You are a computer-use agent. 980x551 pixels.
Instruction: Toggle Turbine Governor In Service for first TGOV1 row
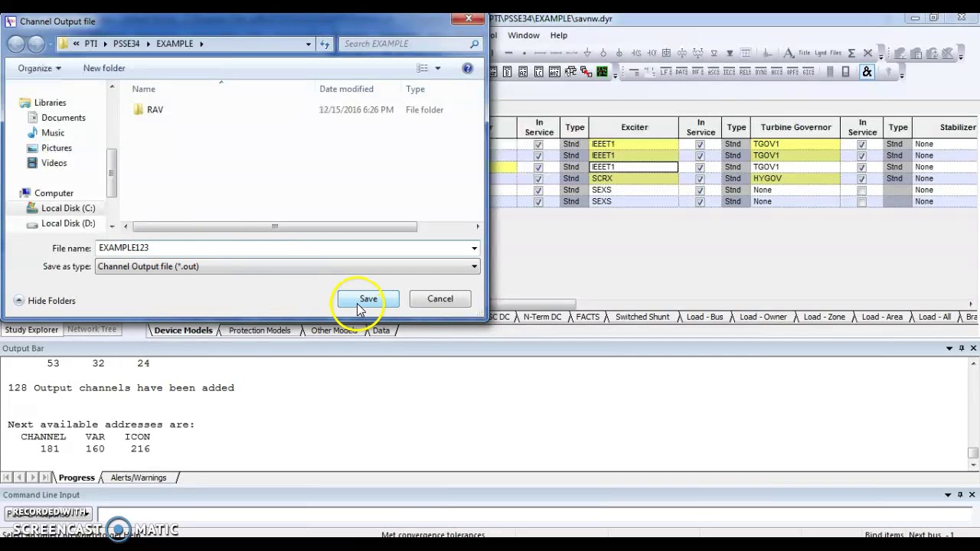(x=700, y=144)
